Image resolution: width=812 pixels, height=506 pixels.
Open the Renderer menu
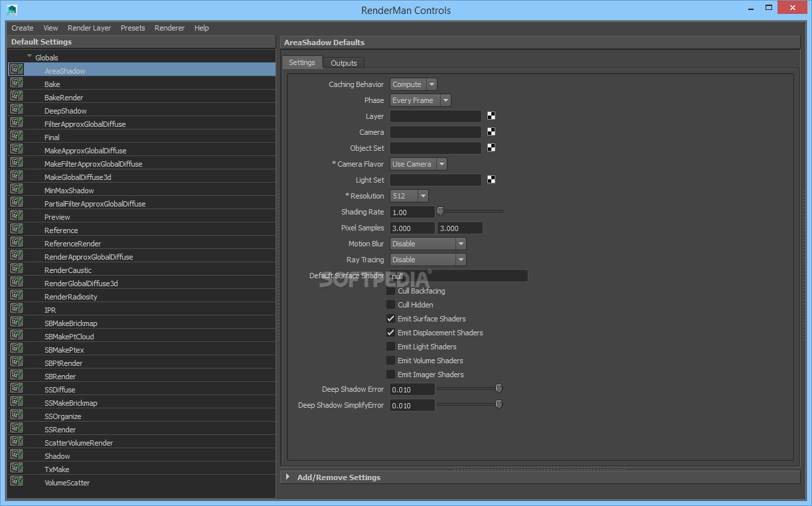click(169, 28)
